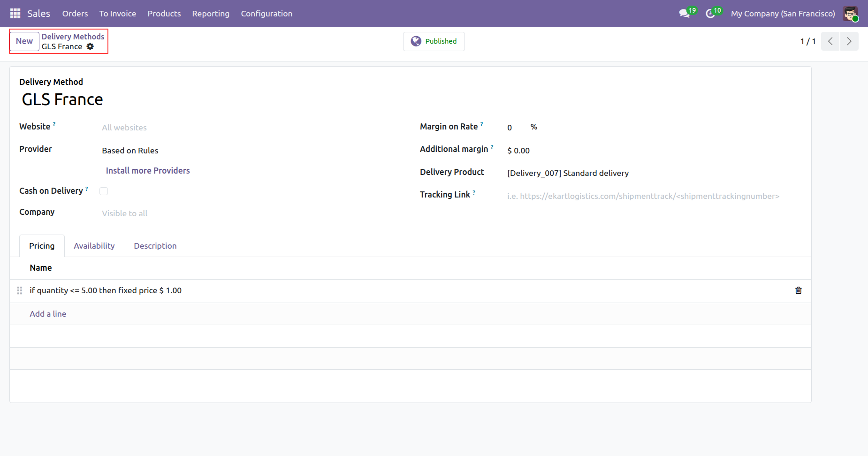Viewport: 868px width, 456px height.
Task: Expand the Configuration menu
Action: tap(266, 14)
